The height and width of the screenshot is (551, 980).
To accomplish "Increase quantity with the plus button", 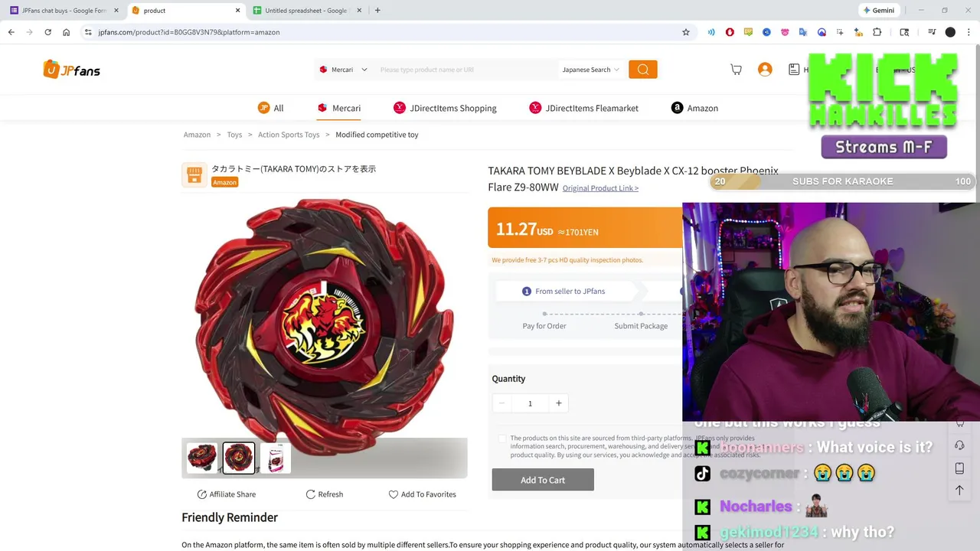I will [559, 403].
